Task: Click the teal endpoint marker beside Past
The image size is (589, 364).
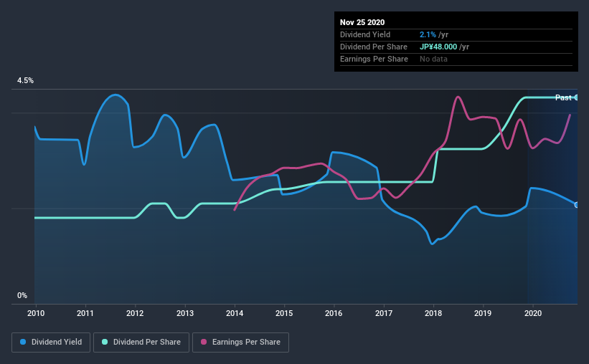Action: pyautogui.click(x=576, y=97)
